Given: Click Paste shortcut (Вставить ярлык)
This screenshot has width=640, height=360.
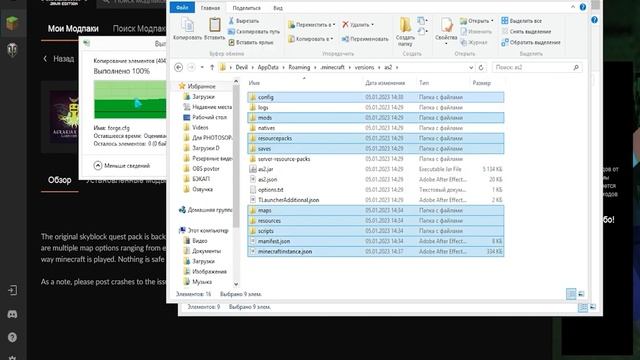Looking at the screenshot, I should click(x=251, y=42).
